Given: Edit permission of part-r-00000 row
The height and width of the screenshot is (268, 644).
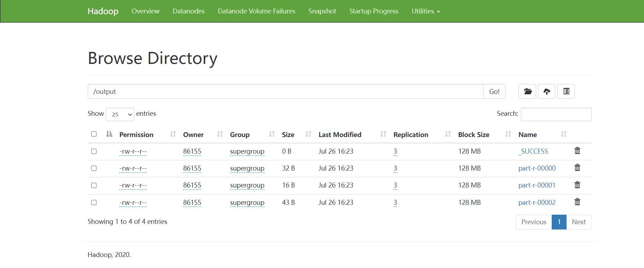Looking at the screenshot, I should coord(133,168).
